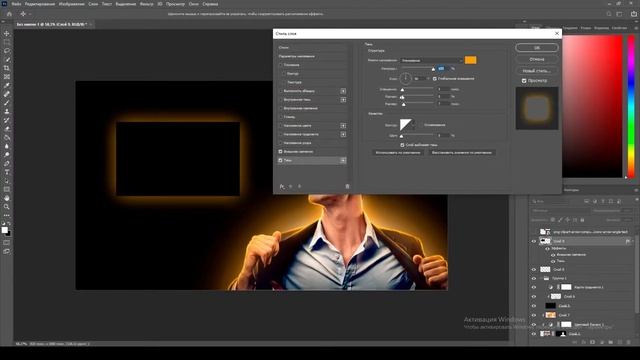This screenshot has width=640, height=360.
Task: Click the rainbow hue strip in Color panel
Action: click(631, 106)
